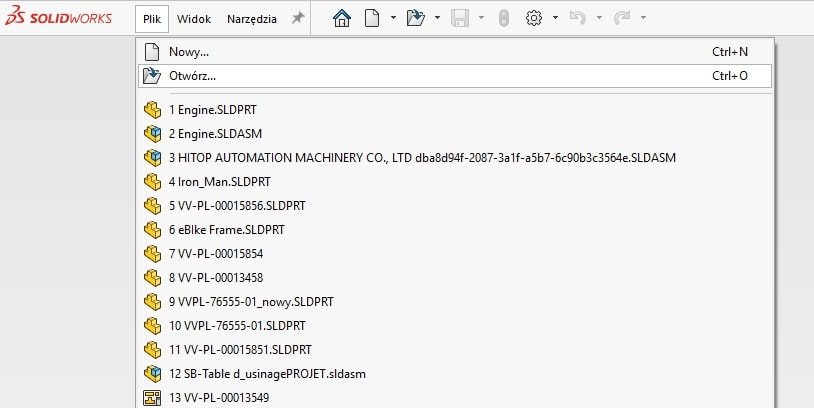Open recent file 10 VVPL-76555-01.SLDPRT

[455, 325]
